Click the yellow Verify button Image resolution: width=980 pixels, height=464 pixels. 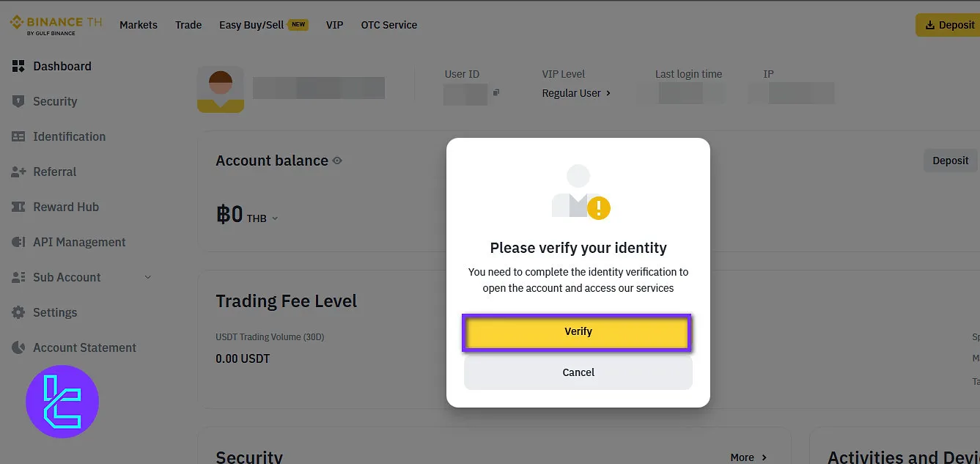[x=578, y=332]
